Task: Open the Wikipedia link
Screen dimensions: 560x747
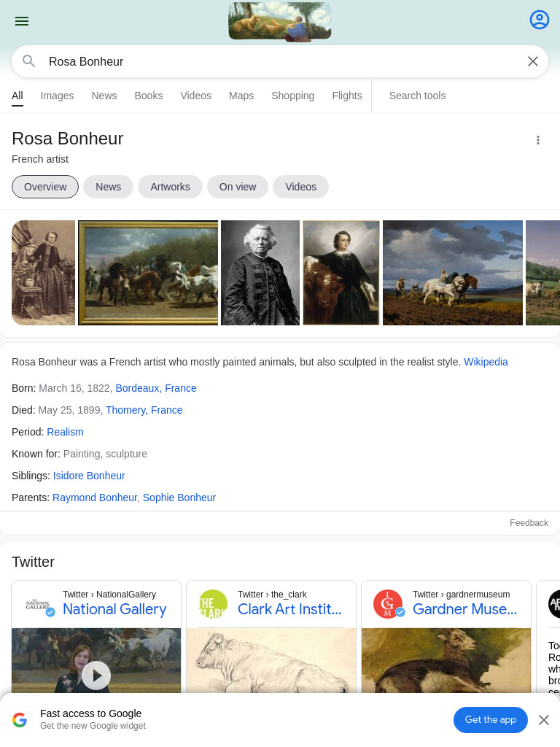Action: (x=486, y=362)
